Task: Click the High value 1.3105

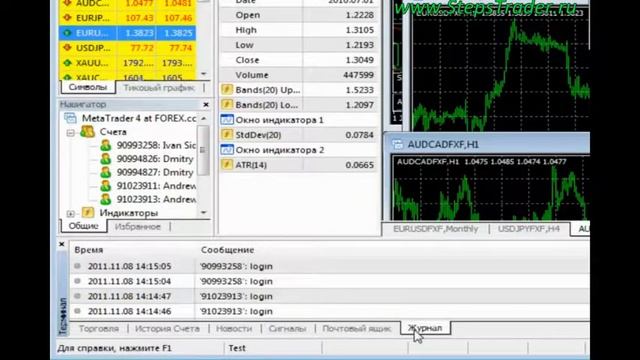Action: click(x=359, y=30)
